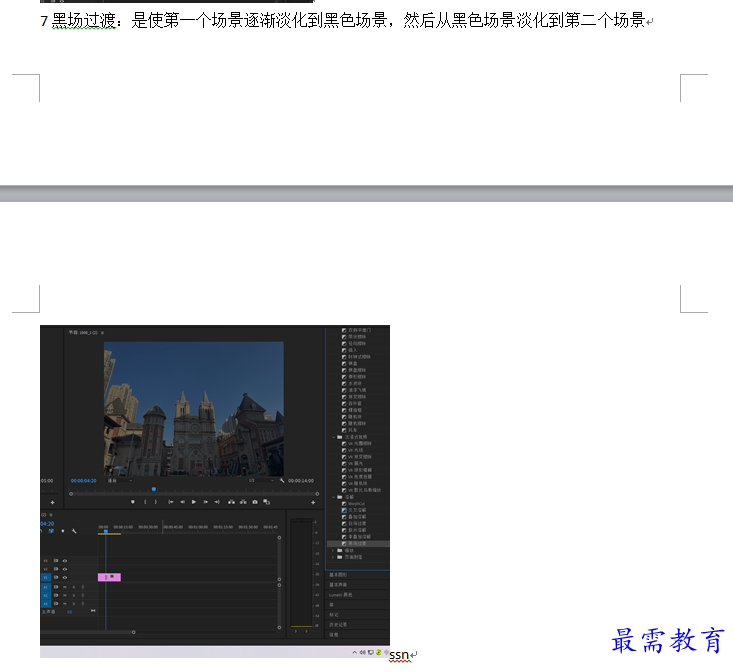Add a marker using the monitor marker icon
The height and width of the screenshot is (672, 733).
(133, 502)
